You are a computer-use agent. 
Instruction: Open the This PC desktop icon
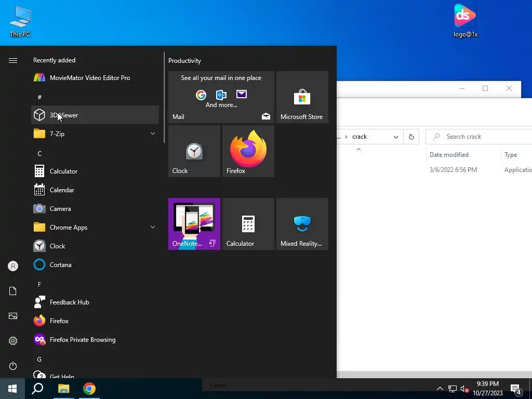coord(20,21)
